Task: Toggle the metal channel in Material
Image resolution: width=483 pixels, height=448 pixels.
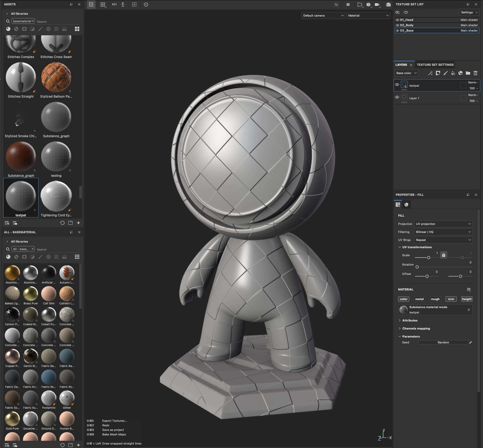Action: 420,299
